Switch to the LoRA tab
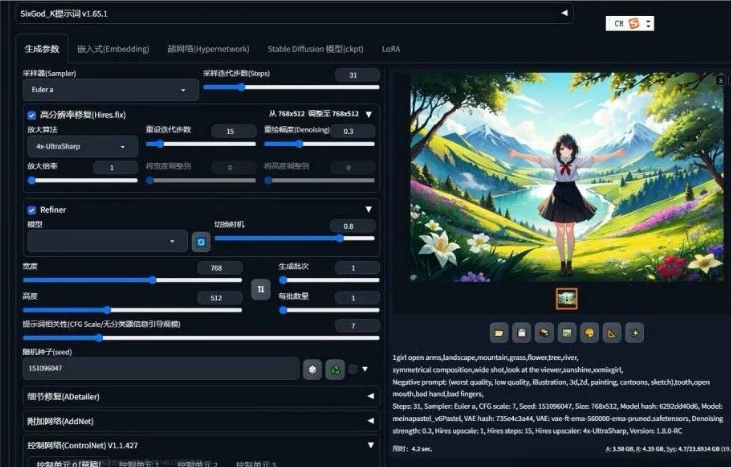This screenshot has width=731, height=467. 391,49
